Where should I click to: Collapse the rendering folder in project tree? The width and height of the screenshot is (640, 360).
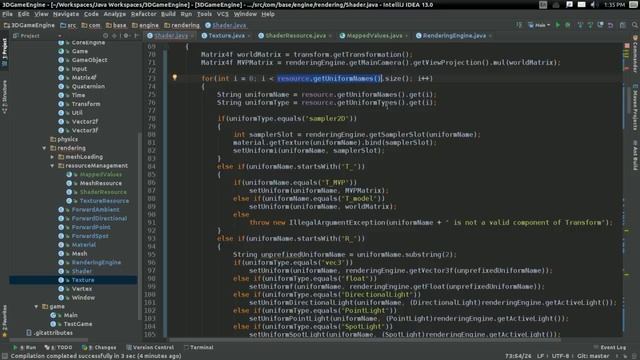tap(44, 148)
